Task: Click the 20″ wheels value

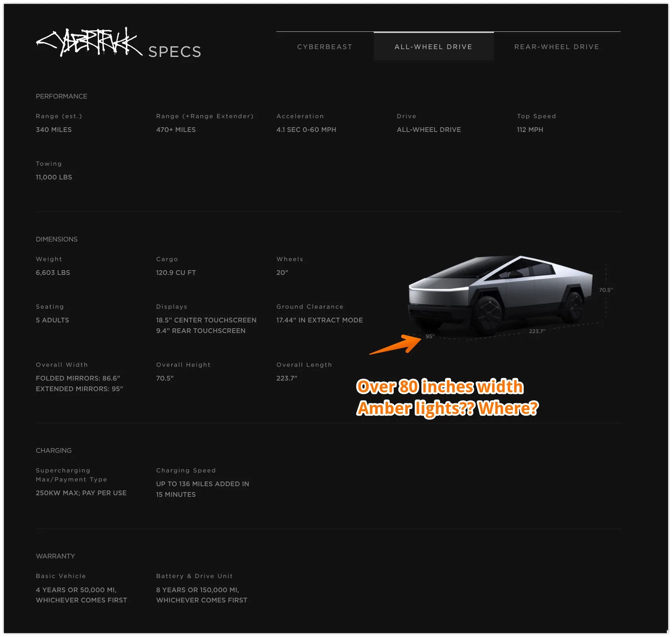Action: pyautogui.click(x=282, y=273)
